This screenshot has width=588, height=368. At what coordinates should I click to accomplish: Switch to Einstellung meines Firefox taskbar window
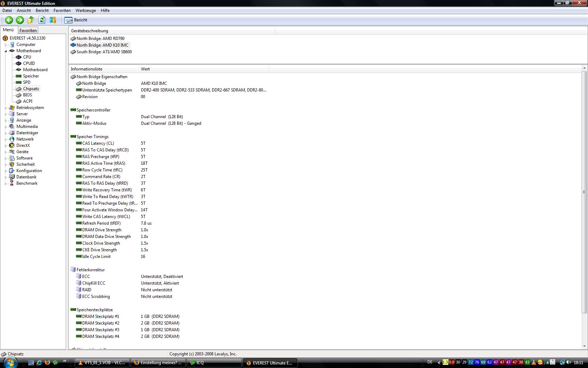tap(158, 363)
